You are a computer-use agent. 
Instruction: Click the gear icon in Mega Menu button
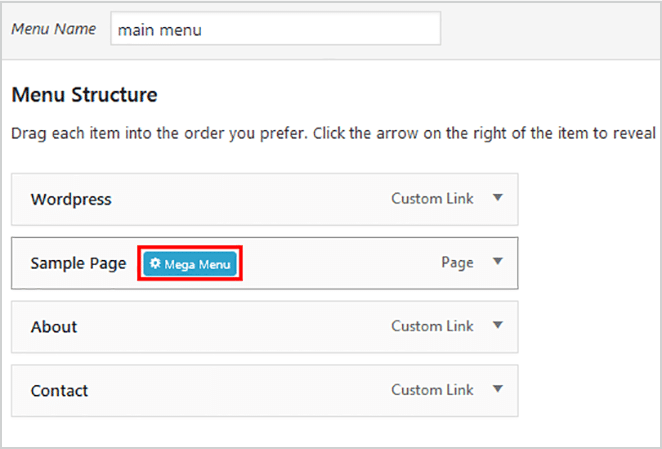155,264
